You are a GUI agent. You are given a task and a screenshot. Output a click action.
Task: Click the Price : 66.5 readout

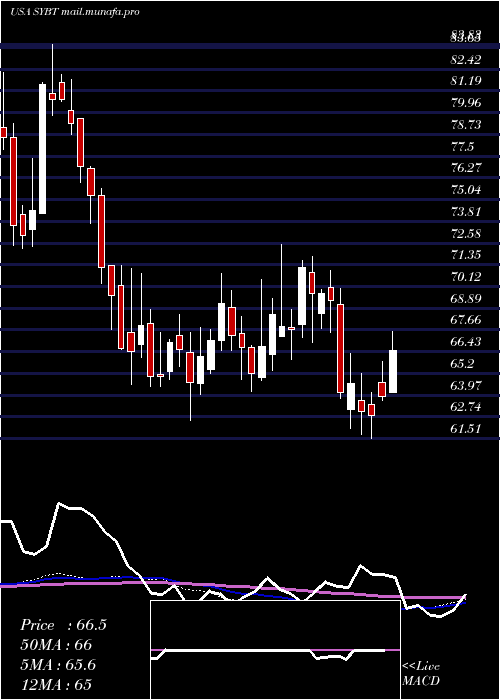tap(63, 625)
